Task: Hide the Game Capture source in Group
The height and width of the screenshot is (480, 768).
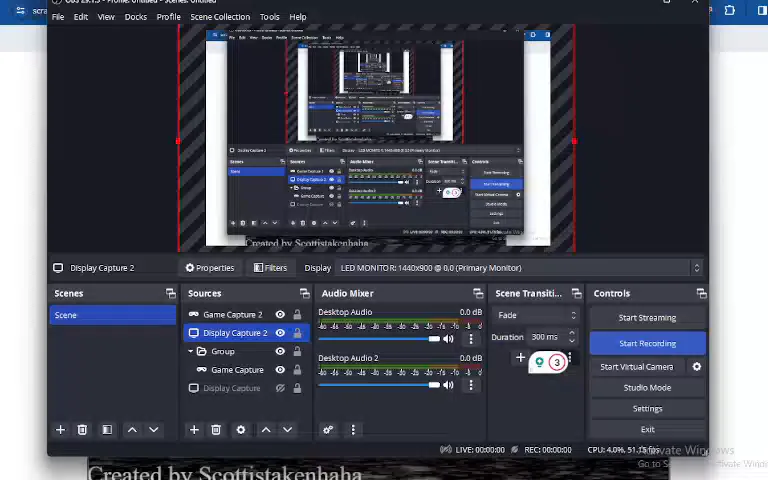Action: [x=280, y=370]
